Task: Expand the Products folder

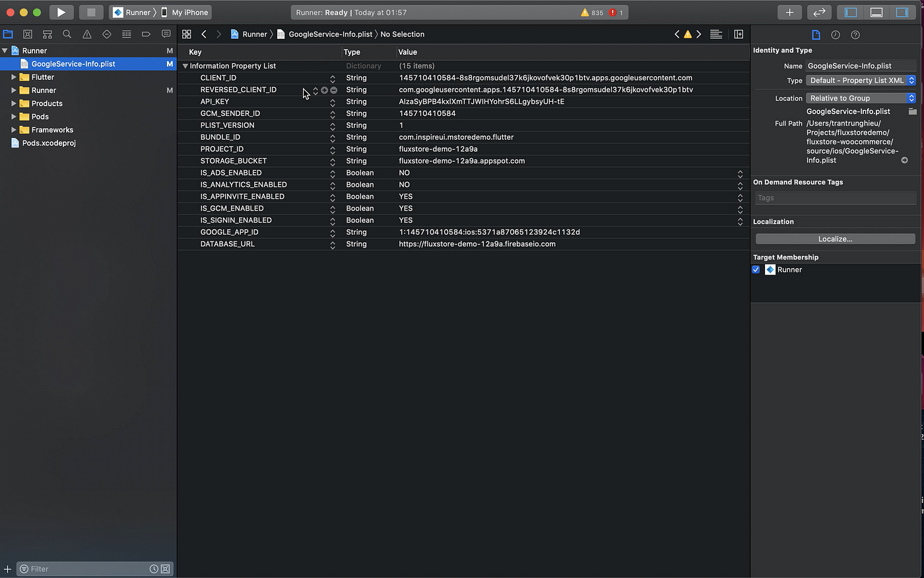Action: click(14, 103)
